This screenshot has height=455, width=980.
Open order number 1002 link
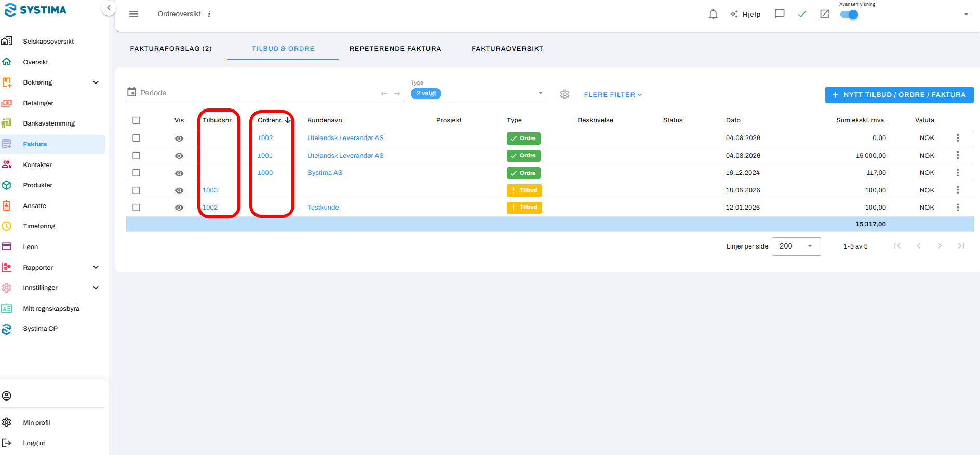pos(265,138)
